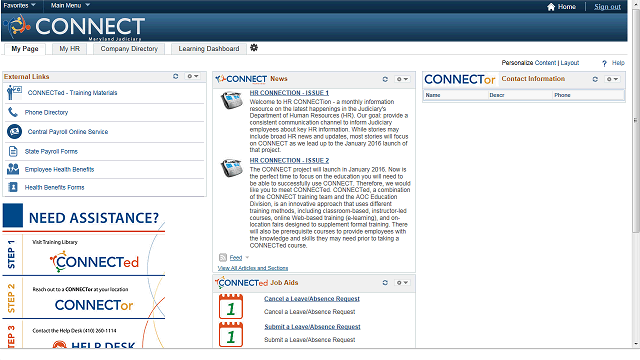Click the CONNECT logo in News header

241,79
